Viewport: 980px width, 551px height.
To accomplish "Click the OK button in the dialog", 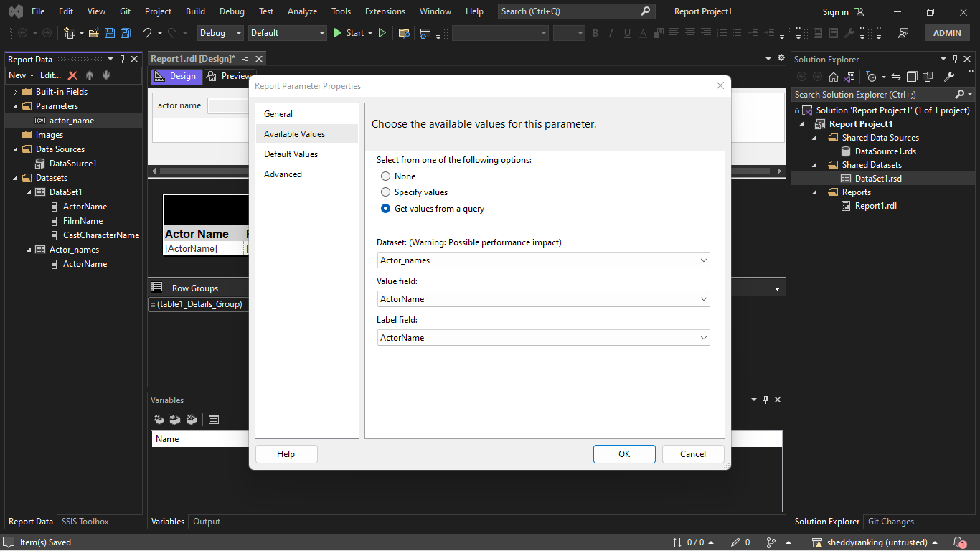I will click(623, 453).
